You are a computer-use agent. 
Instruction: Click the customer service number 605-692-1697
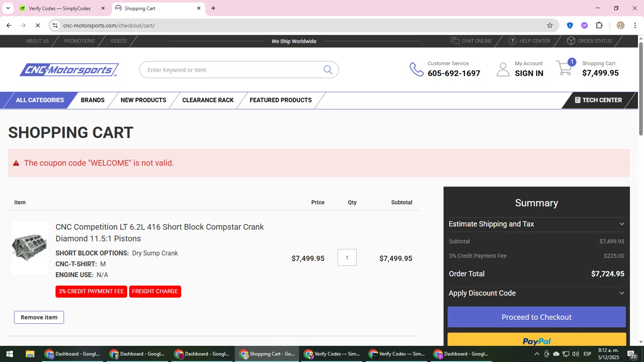(454, 73)
